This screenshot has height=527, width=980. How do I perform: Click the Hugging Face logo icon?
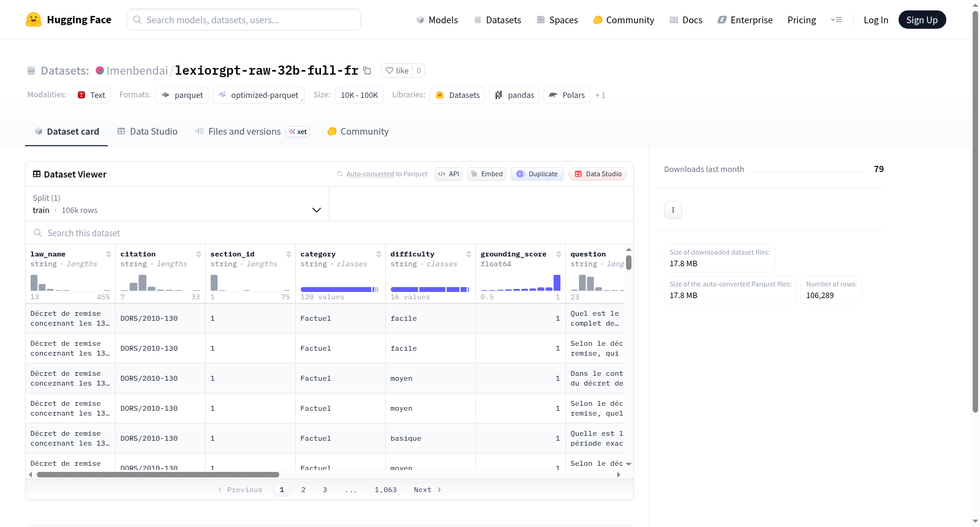tap(34, 20)
